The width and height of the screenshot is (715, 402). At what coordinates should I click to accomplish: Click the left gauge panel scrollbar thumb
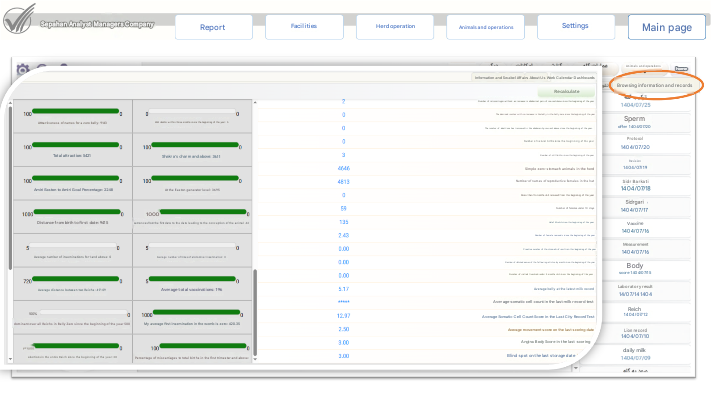pos(10,188)
